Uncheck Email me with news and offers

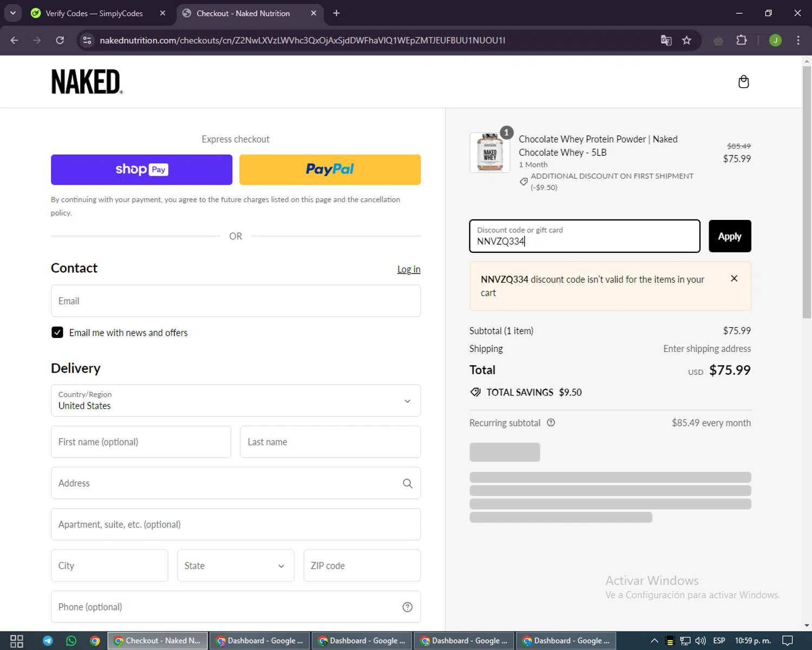pos(57,333)
